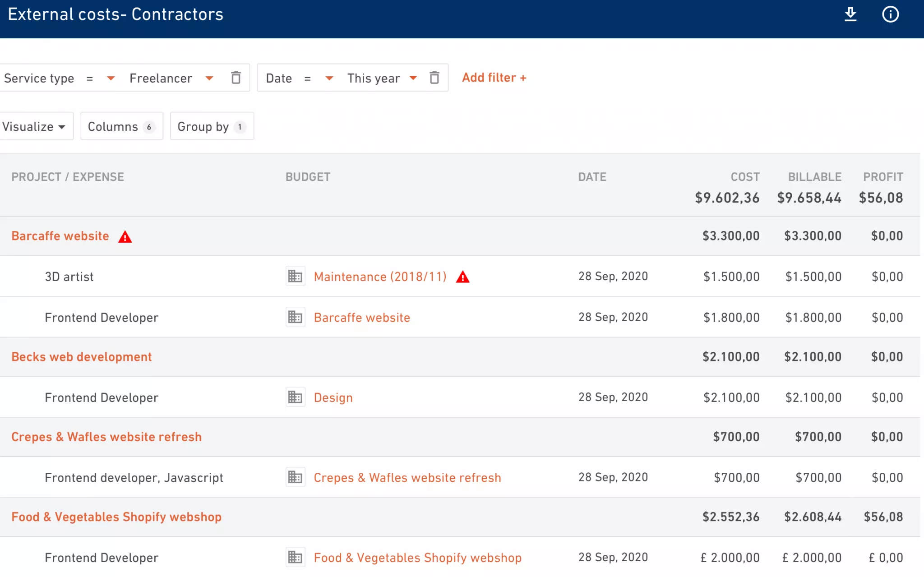Delete the Service type filter
924x577 pixels.
pos(236,78)
